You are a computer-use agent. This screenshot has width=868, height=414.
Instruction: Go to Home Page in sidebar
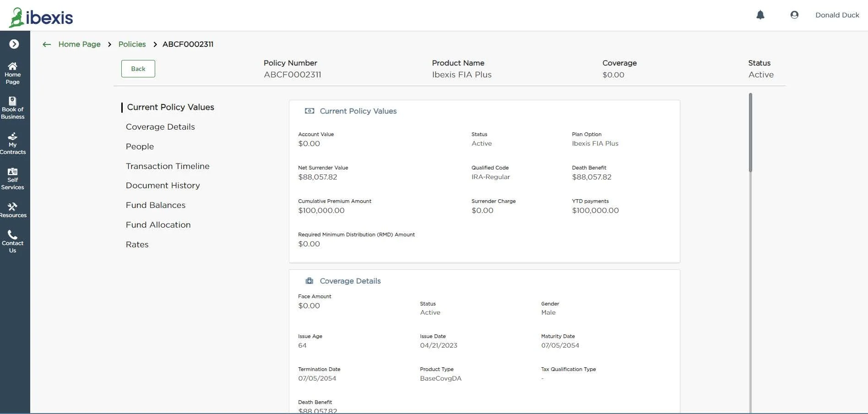coord(13,73)
